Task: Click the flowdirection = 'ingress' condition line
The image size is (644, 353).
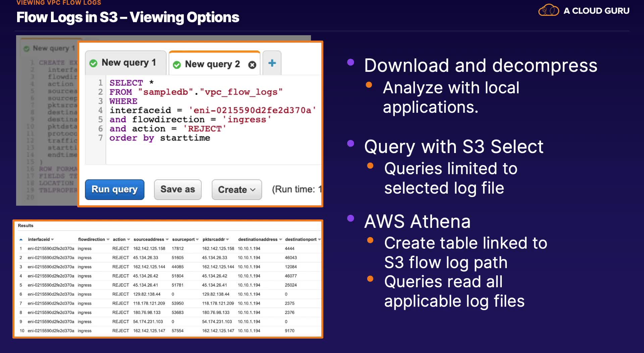Action: point(190,120)
